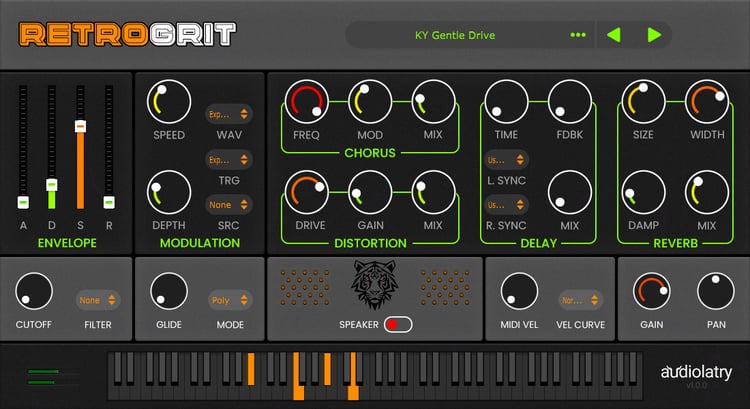Click the Sustain envelope slider handle

[x=80, y=126]
